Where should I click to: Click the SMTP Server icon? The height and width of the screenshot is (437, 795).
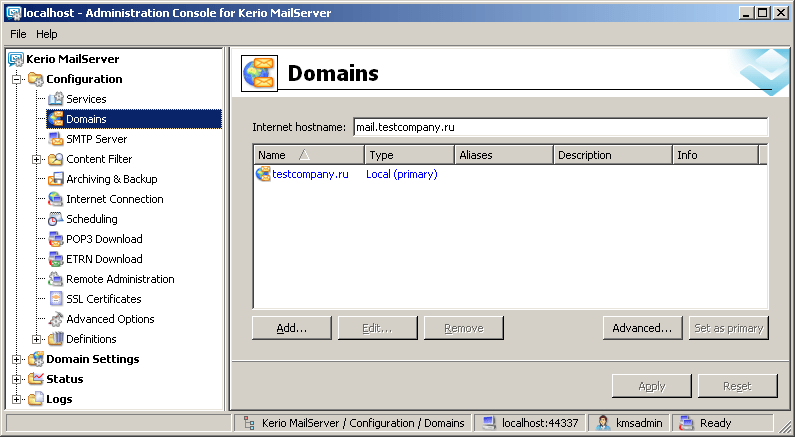click(x=56, y=139)
